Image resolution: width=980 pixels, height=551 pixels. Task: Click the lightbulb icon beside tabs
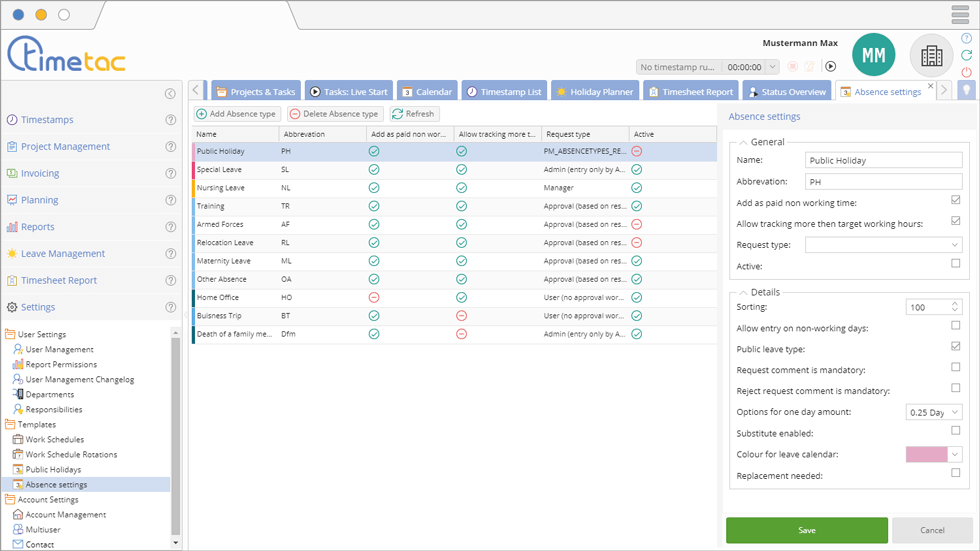(966, 91)
